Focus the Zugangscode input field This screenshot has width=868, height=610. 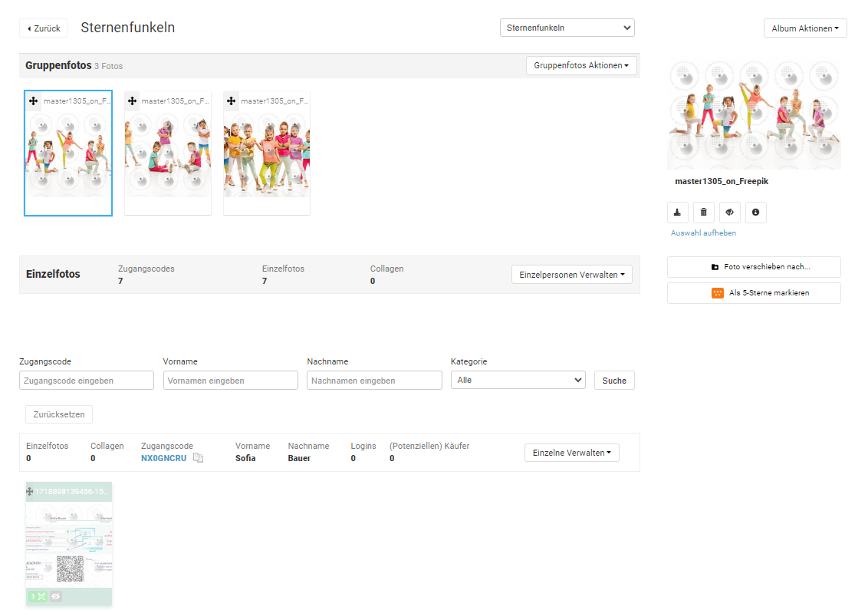pyautogui.click(x=87, y=381)
